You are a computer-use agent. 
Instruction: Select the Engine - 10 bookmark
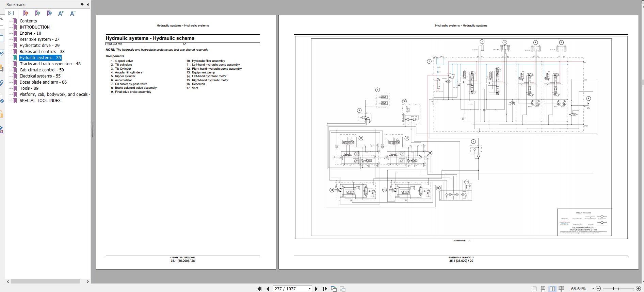tap(30, 33)
